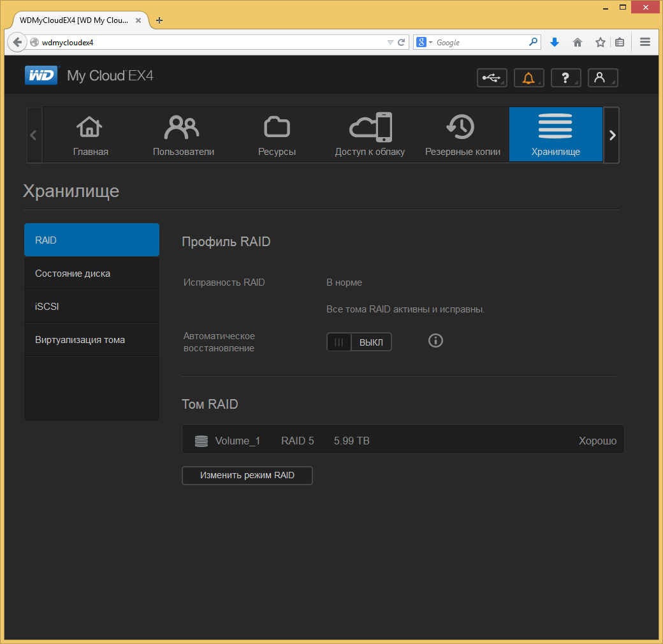Open the Ресурсы shares tab

coord(277,135)
